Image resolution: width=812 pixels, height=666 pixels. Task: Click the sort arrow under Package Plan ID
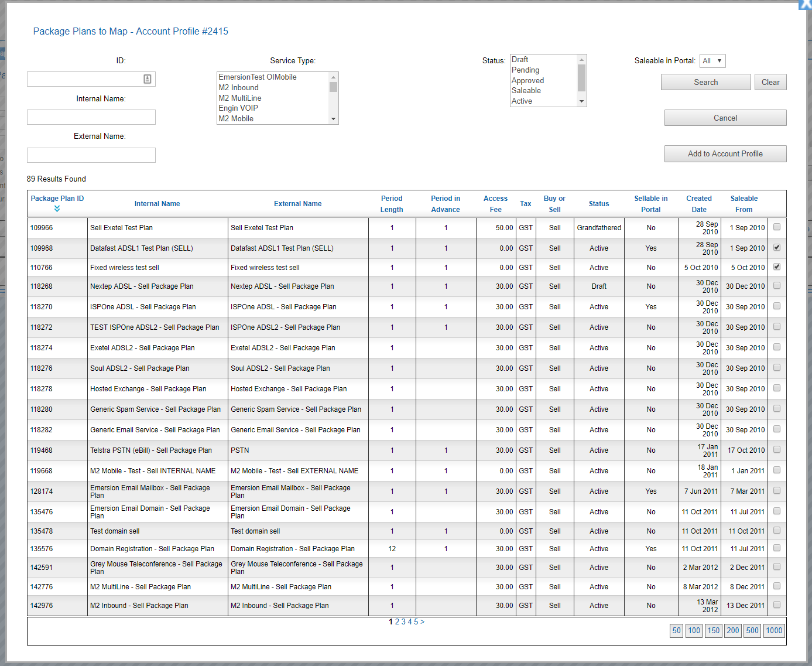(57, 209)
